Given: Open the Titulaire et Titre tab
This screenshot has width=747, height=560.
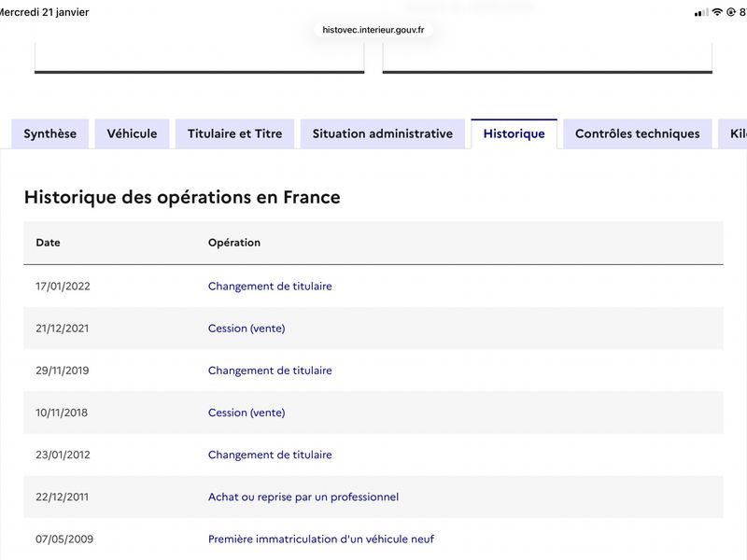Looking at the screenshot, I should (235, 133).
